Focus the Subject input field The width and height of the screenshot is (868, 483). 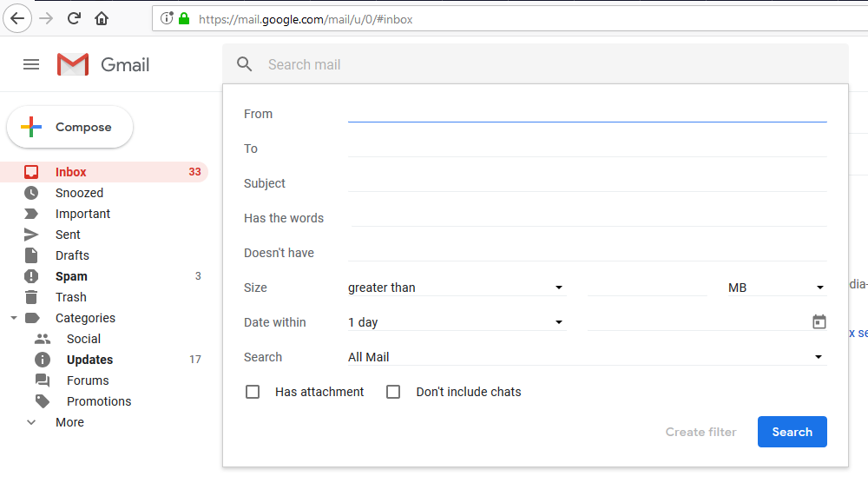pos(587,183)
